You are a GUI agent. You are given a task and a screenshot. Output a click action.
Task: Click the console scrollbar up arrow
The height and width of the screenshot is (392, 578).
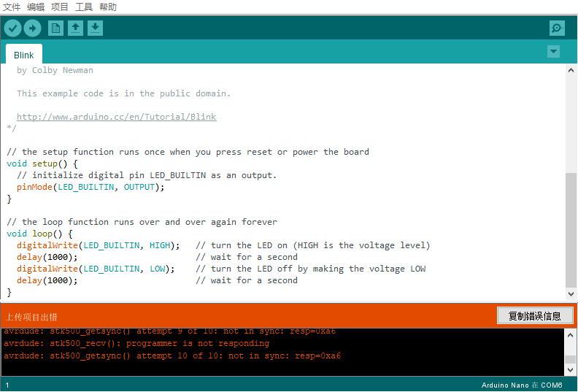570,335
